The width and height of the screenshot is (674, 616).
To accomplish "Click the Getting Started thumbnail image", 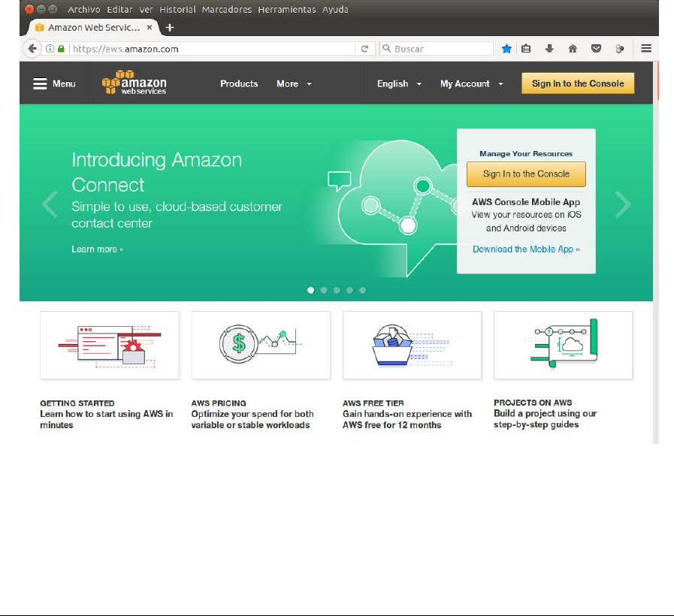I will [x=110, y=345].
